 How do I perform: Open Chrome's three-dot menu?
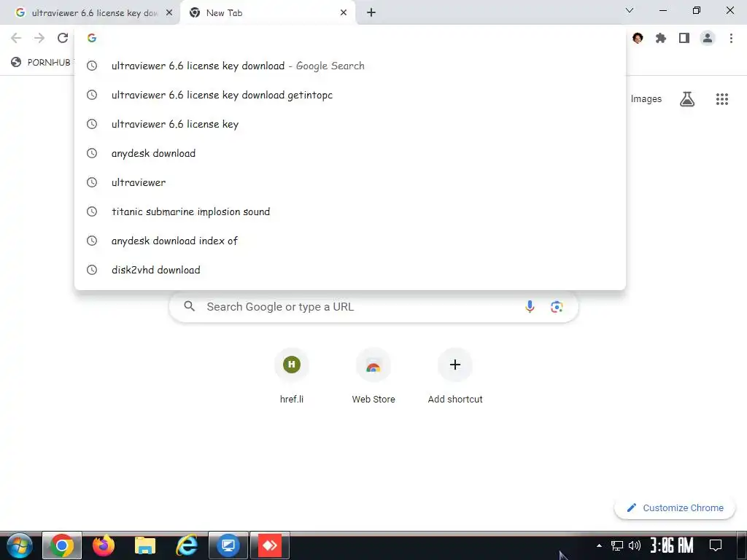coord(731,38)
